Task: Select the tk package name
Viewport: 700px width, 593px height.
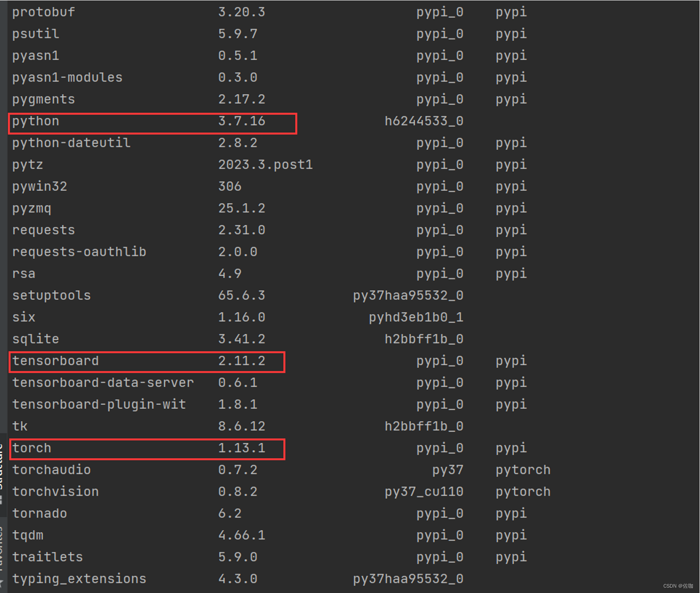Action: (x=19, y=426)
